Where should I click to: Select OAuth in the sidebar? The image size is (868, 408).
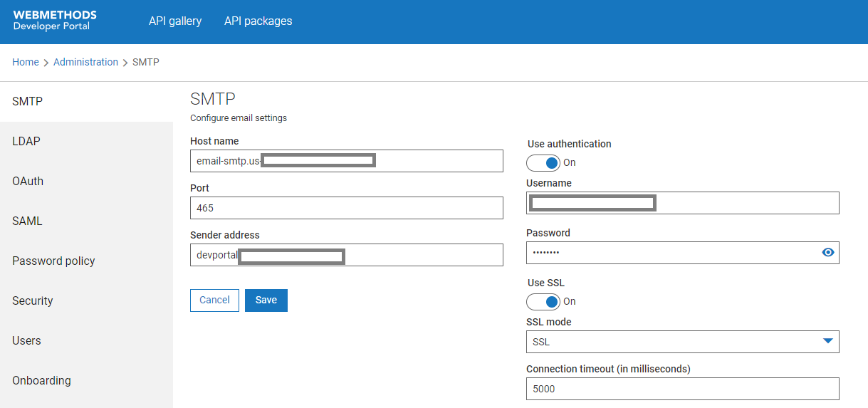coord(28,182)
